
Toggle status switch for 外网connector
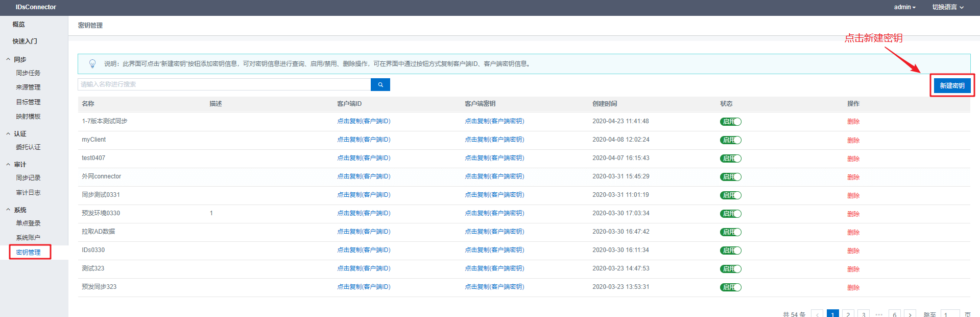[730, 177]
